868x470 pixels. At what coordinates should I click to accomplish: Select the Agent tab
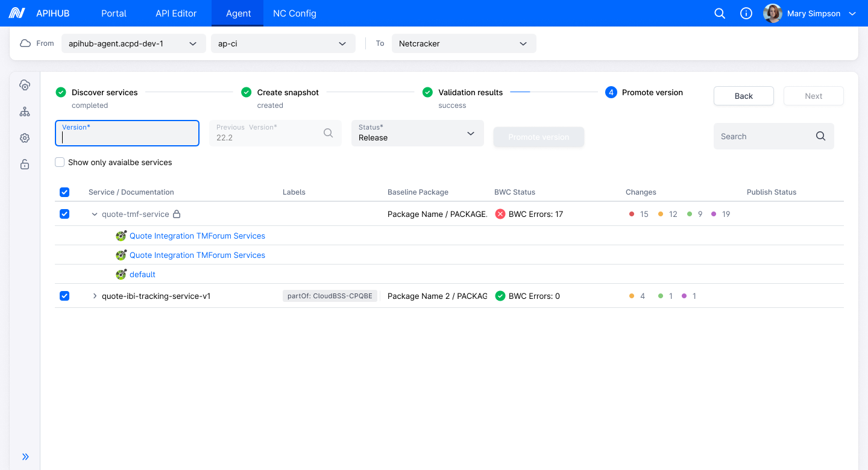pos(238,13)
